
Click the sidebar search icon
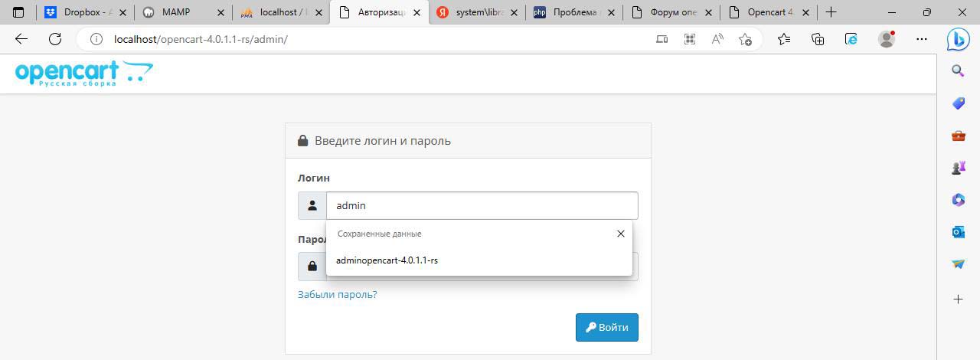pyautogui.click(x=958, y=71)
